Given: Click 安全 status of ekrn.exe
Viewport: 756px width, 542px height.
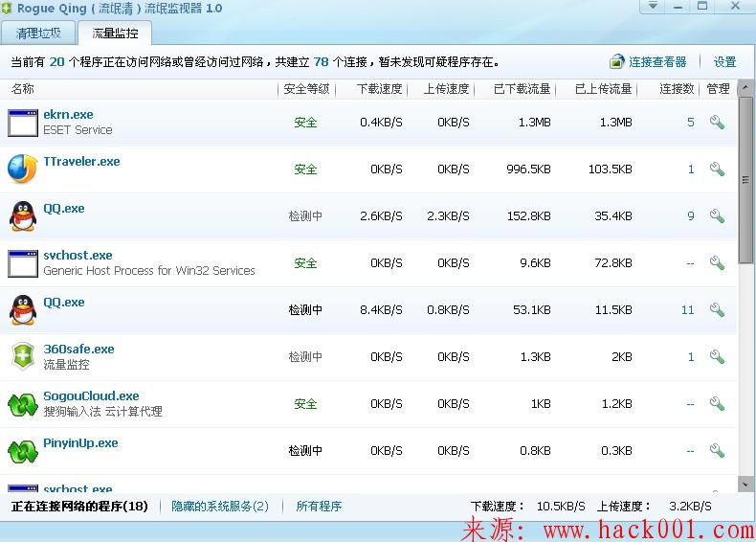Looking at the screenshot, I should (x=305, y=123).
